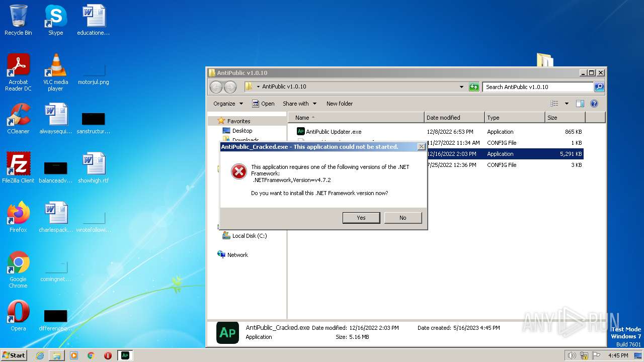Click the folder icon behind the Explorer window
The image size is (644, 362).
coord(545,60)
